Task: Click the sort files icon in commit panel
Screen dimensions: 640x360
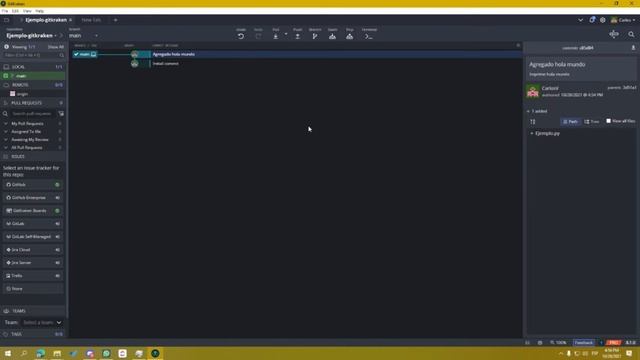Action: click(533, 122)
